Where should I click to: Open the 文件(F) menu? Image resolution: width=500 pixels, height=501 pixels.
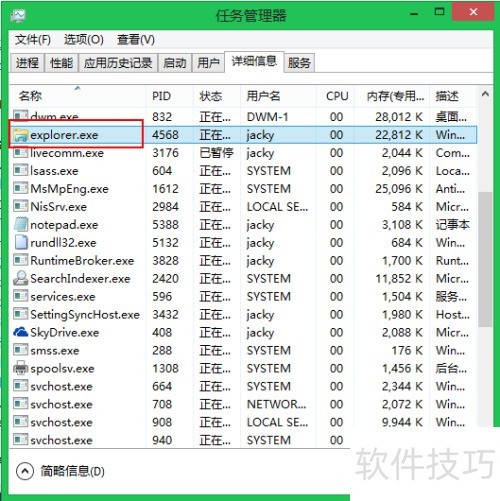point(33,40)
